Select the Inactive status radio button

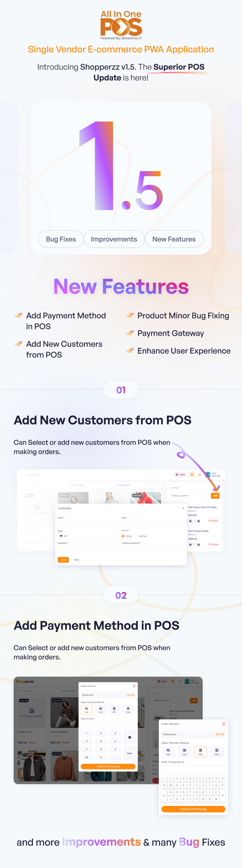[136, 536]
